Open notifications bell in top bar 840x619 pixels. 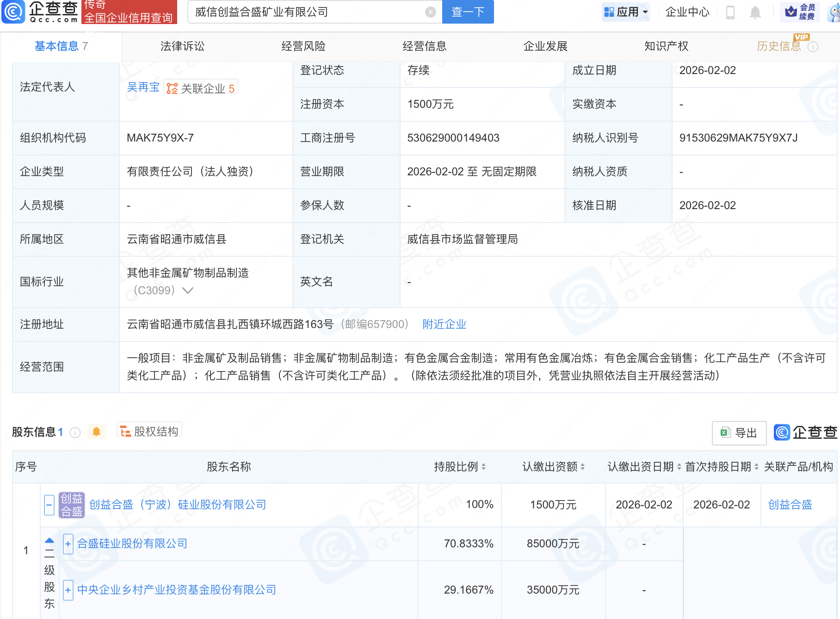[x=755, y=12]
